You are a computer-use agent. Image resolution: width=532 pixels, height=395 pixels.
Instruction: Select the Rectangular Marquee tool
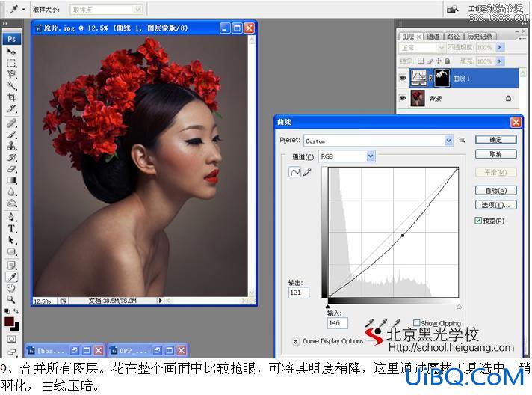tap(11, 63)
